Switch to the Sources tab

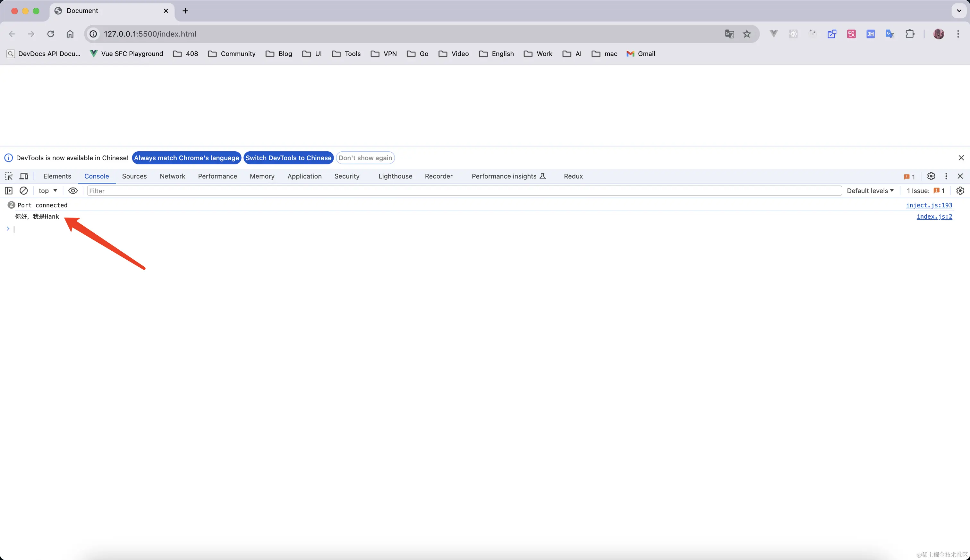click(x=134, y=176)
